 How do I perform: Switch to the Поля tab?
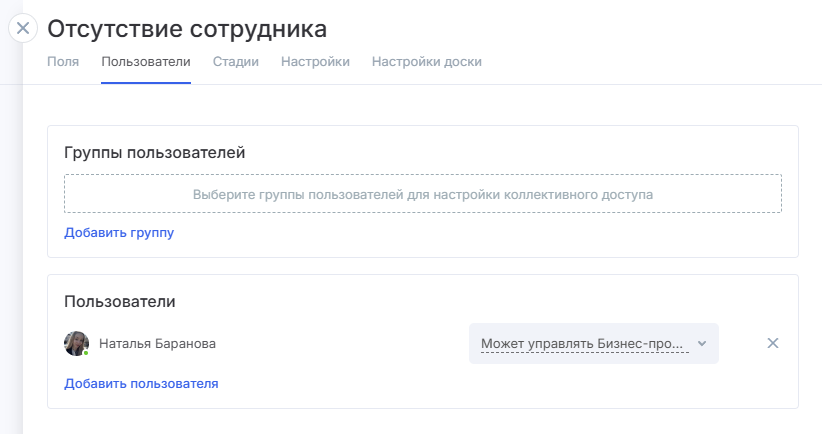point(63,62)
